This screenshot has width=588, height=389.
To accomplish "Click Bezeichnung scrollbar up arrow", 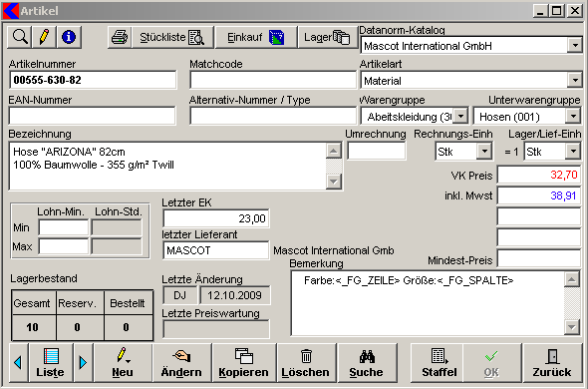I will [334, 151].
